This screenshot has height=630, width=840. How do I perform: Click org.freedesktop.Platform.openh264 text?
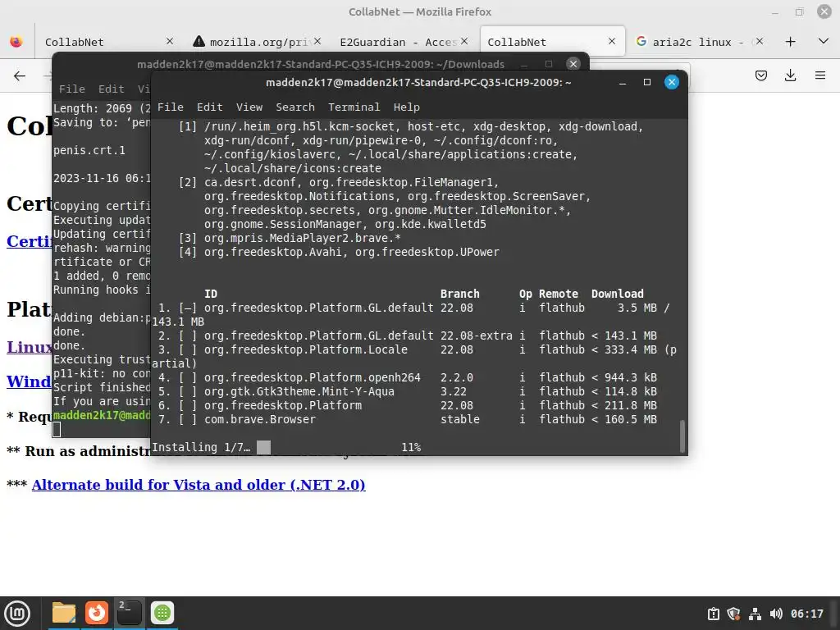pos(313,377)
